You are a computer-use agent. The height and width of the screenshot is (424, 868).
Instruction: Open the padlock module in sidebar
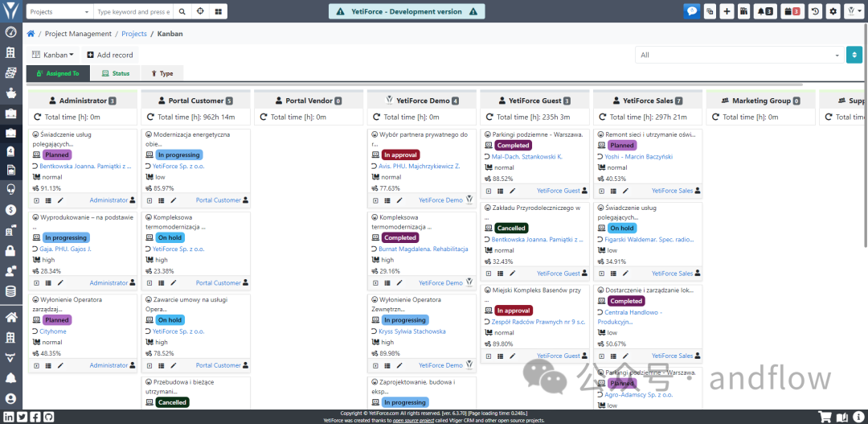click(x=10, y=250)
